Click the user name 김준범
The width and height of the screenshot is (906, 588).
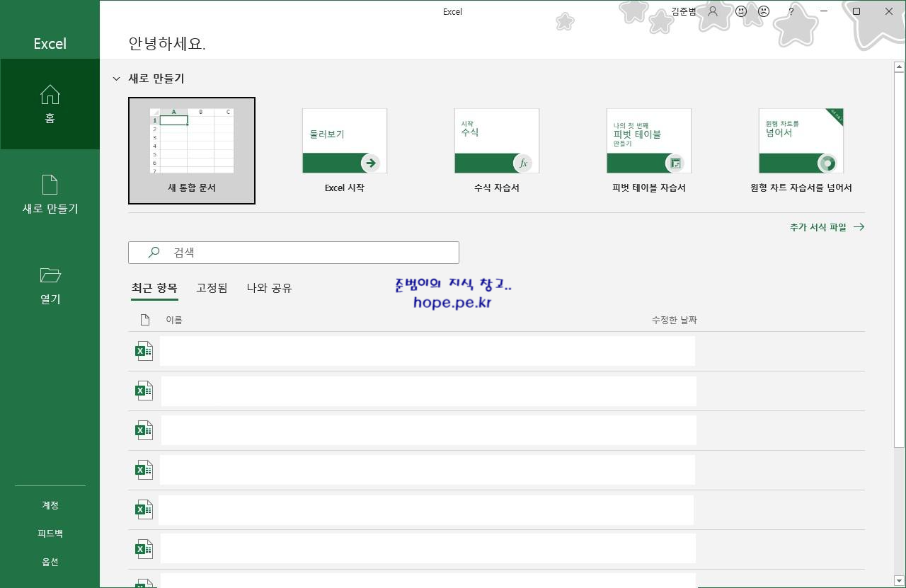tap(683, 11)
